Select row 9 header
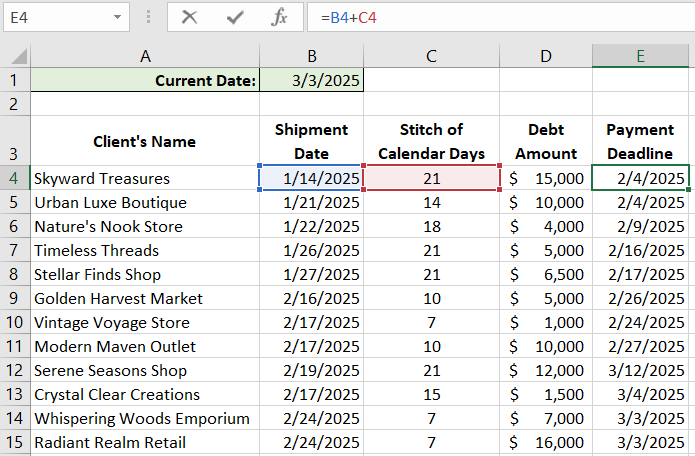Image resolution: width=695 pixels, height=456 pixels. (x=15, y=298)
